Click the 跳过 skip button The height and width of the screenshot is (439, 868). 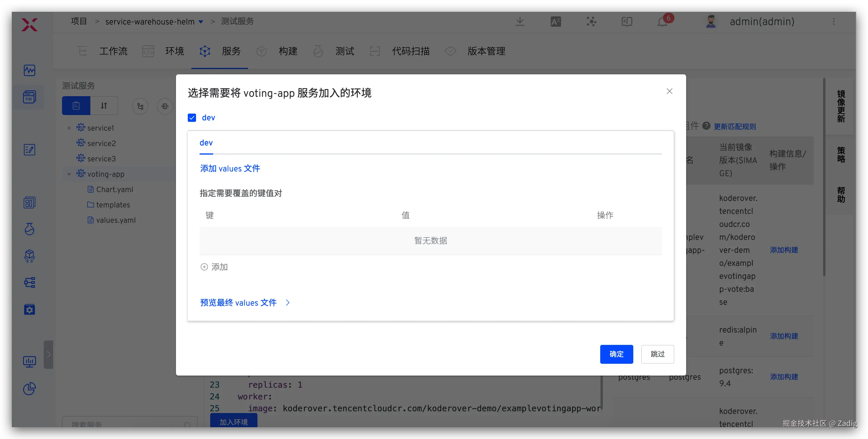pyautogui.click(x=657, y=354)
